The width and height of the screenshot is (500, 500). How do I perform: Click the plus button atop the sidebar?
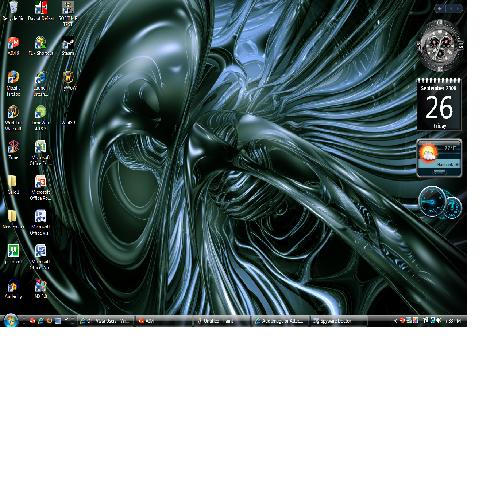click(x=440, y=9)
